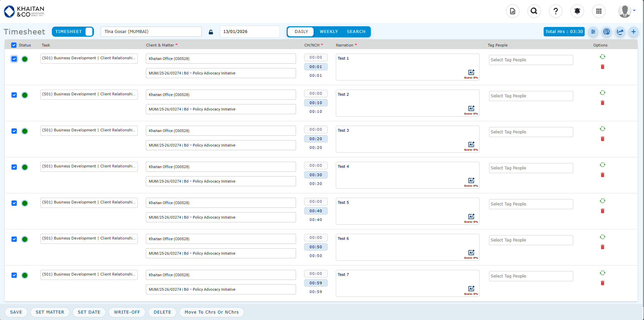Expand the user profile menu arrow
The height and width of the screenshot is (320, 644).
click(x=634, y=10)
